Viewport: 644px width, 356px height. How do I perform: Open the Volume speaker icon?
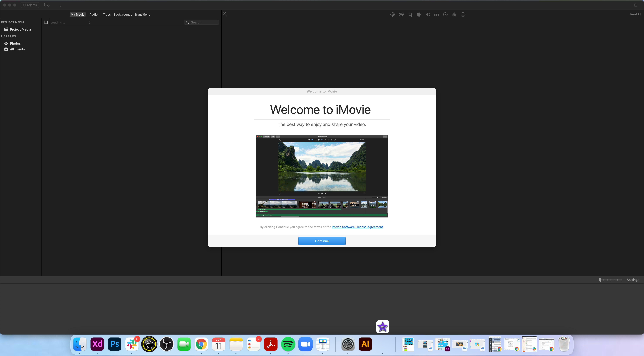[428, 14]
